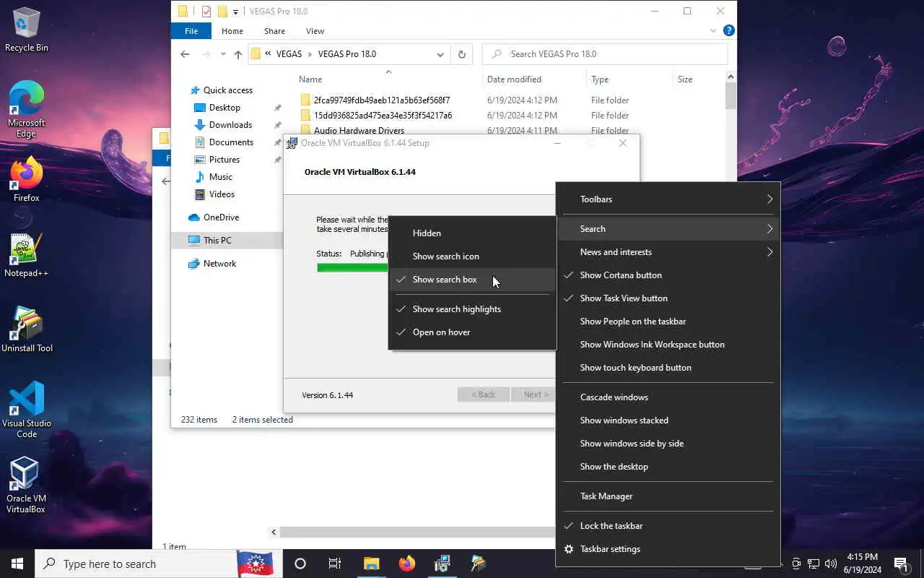Open the File tab in Explorer

click(x=191, y=31)
